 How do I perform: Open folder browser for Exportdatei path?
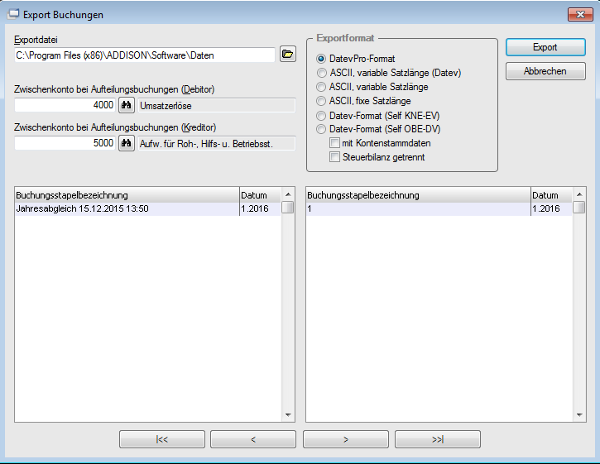click(x=288, y=54)
